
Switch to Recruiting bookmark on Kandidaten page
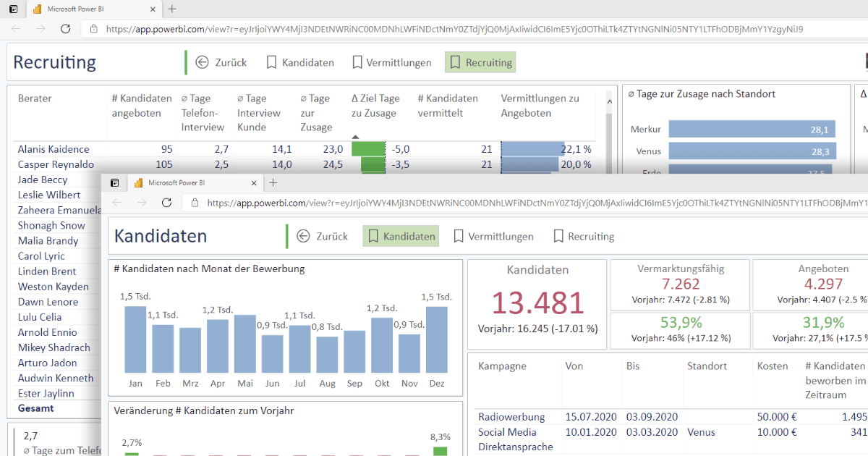583,236
